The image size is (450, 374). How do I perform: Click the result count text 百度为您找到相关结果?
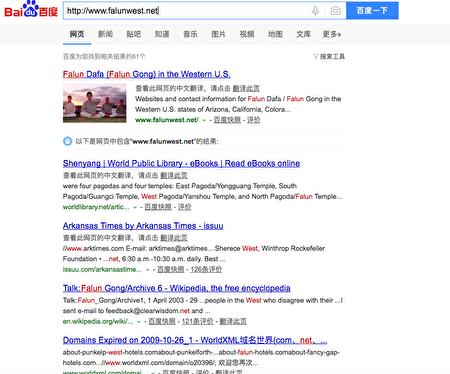(104, 57)
